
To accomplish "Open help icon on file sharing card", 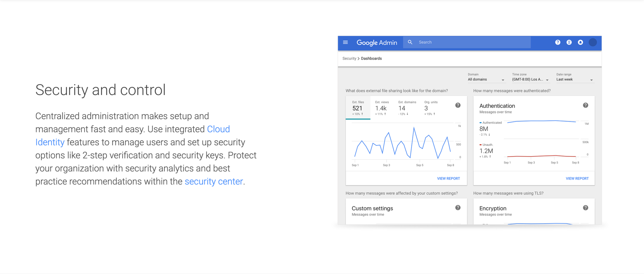I will coord(458,105).
